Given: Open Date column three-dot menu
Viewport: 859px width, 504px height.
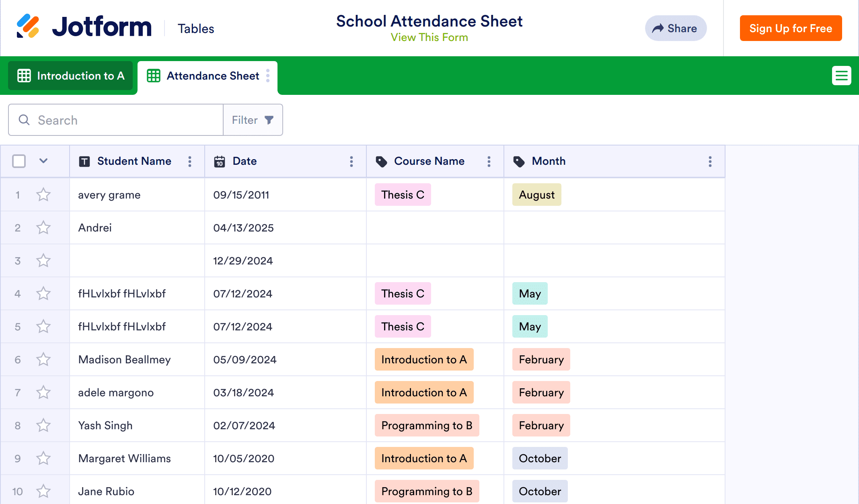Looking at the screenshot, I should 351,162.
